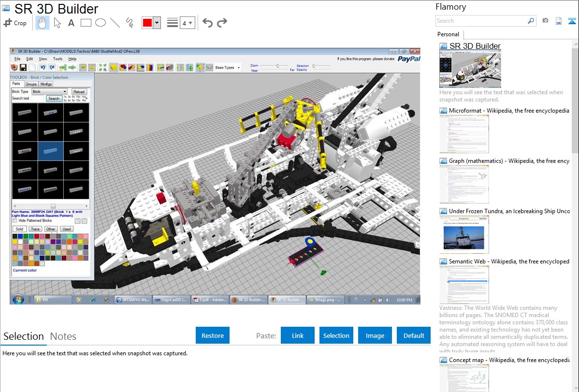579x392 pixels.
Task: Toggle the Solid color filter button
Action: [x=19, y=229]
